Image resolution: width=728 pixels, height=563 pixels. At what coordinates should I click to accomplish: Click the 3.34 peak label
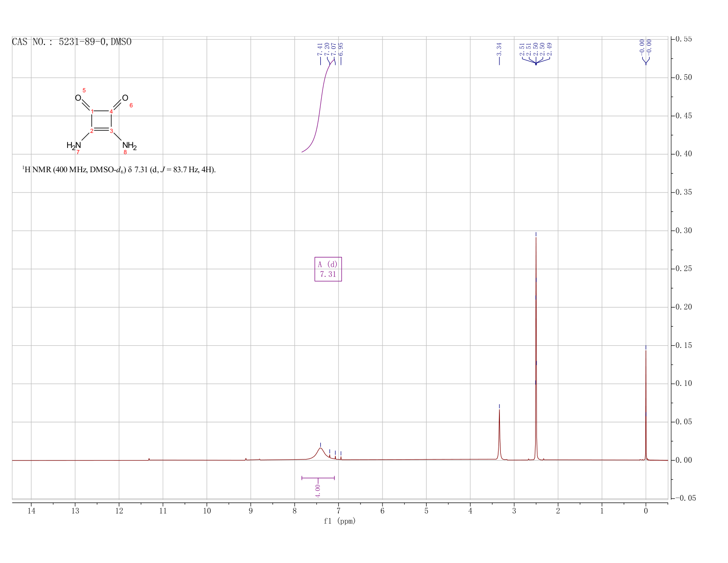(x=499, y=49)
